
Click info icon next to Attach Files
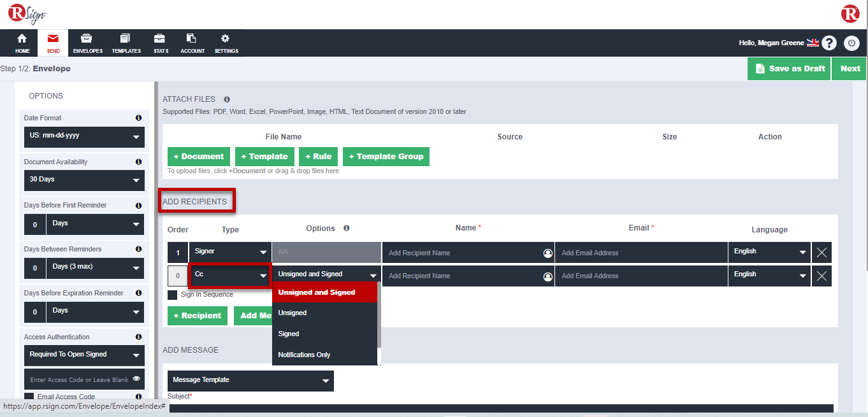click(227, 99)
